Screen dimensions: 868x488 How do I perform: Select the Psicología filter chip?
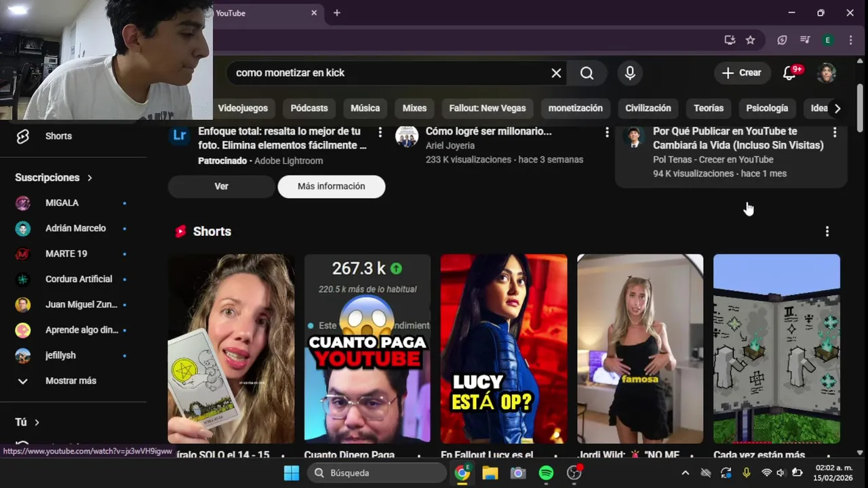(x=767, y=108)
